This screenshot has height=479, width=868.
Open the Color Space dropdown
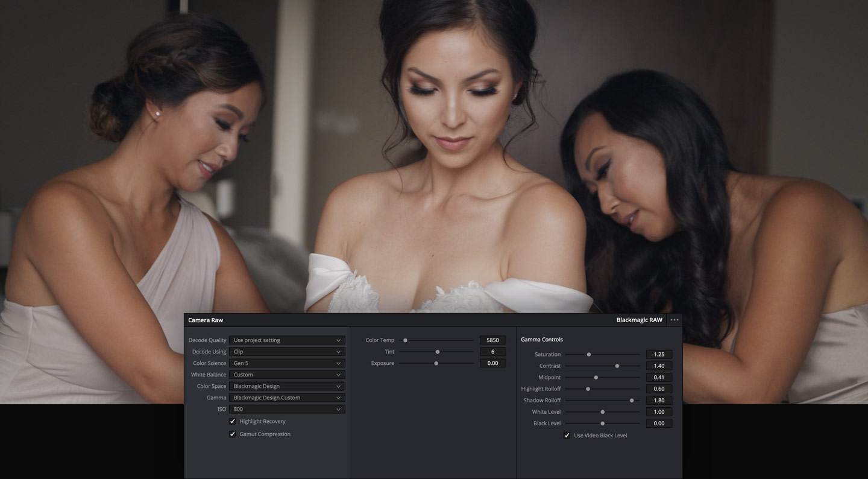tap(287, 385)
